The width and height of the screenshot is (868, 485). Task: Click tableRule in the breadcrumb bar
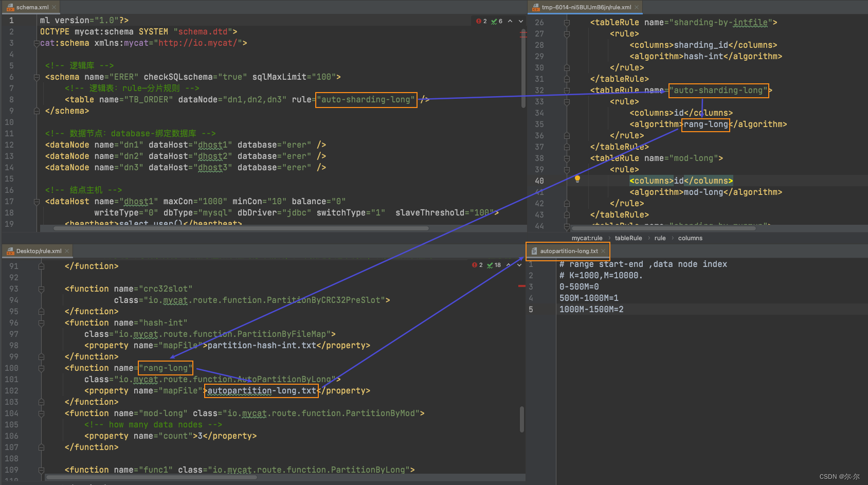[x=628, y=238]
